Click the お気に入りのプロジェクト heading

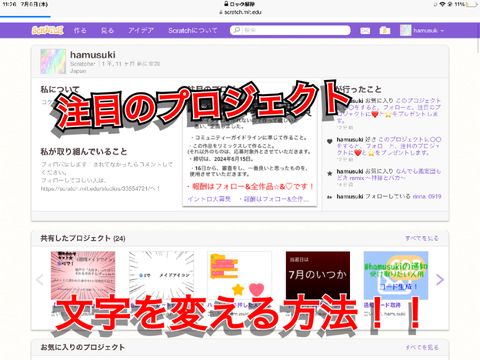(x=83, y=347)
